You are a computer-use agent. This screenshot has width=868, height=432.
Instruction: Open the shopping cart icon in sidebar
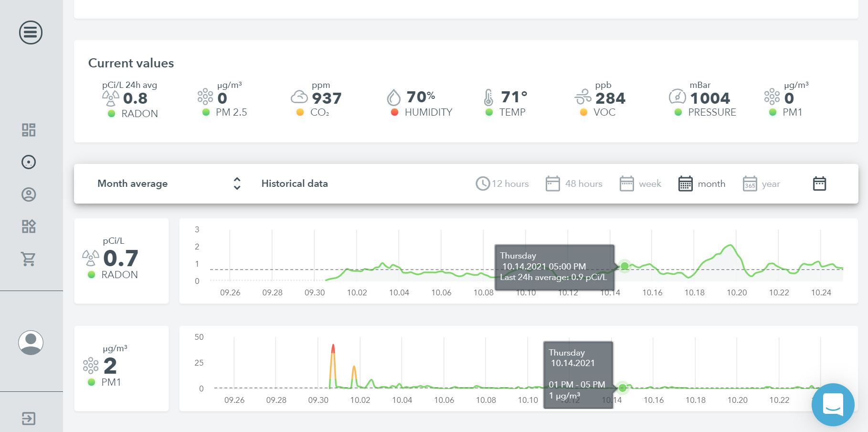pos(29,259)
